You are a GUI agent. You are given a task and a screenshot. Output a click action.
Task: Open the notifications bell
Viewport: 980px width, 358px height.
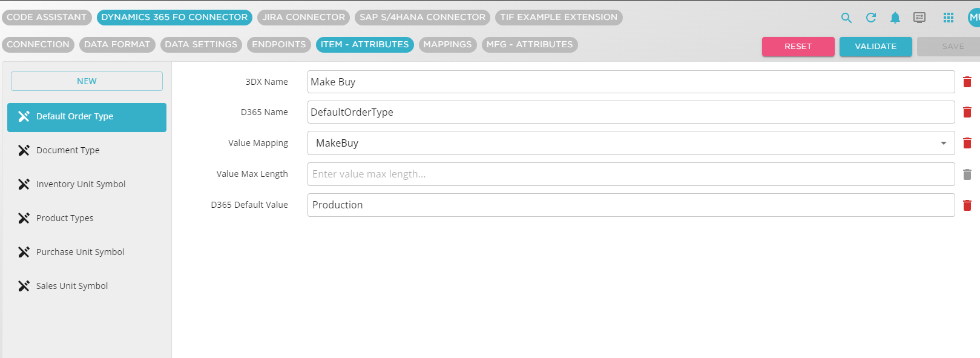pos(895,18)
